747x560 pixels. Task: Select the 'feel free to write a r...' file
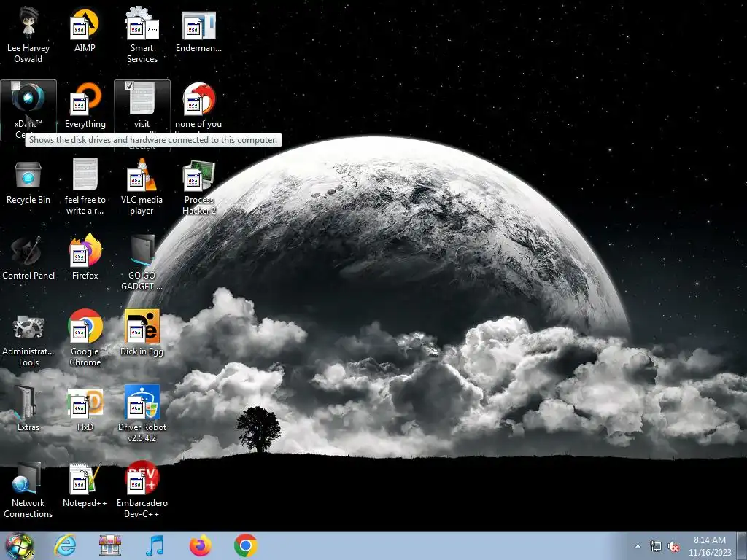(x=85, y=187)
